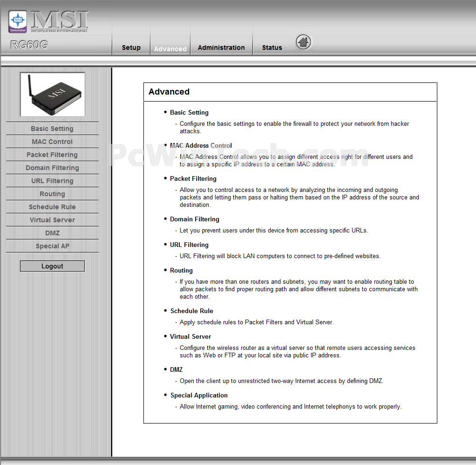Click 'Schedule Rule' heading in content list
The width and height of the screenshot is (476, 465).
click(x=191, y=311)
